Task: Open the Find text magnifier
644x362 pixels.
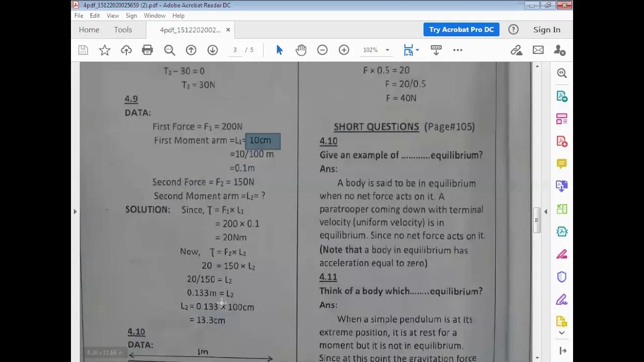Action: coord(170,50)
